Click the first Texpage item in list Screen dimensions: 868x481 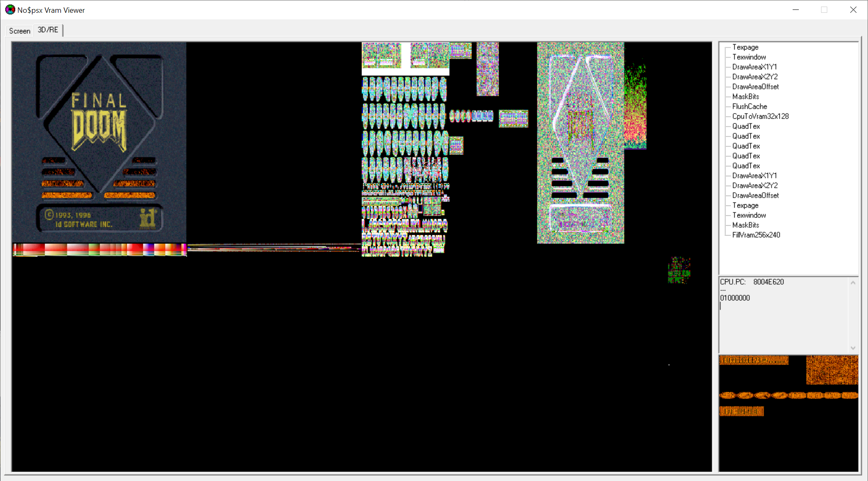tap(745, 47)
